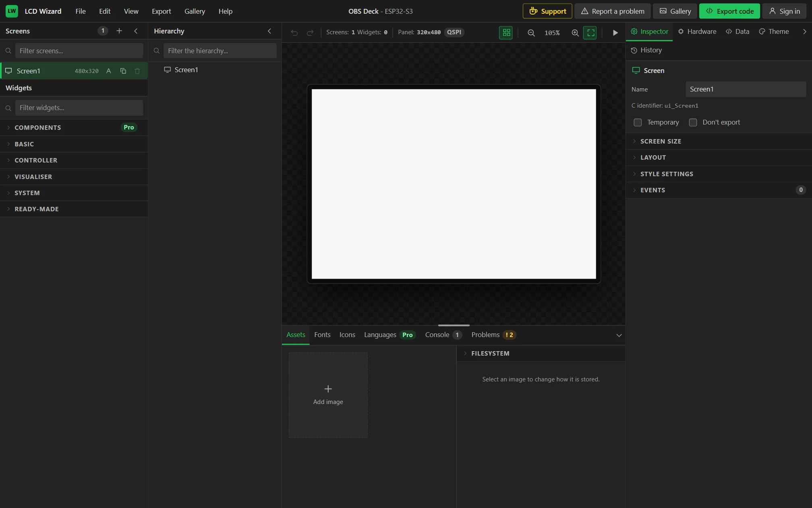The image size is (812, 508).
Task: Duplicate Screen1 with the copy icon
Action: click(123, 71)
